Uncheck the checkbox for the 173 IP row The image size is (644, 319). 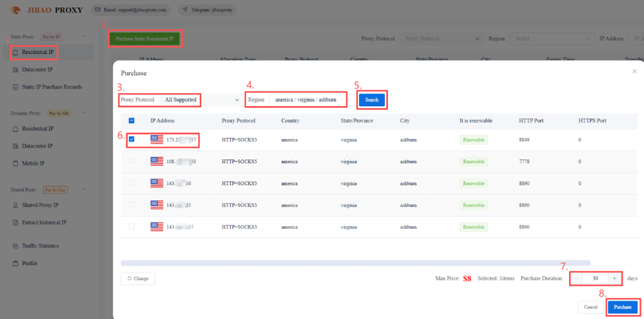[x=131, y=139]
